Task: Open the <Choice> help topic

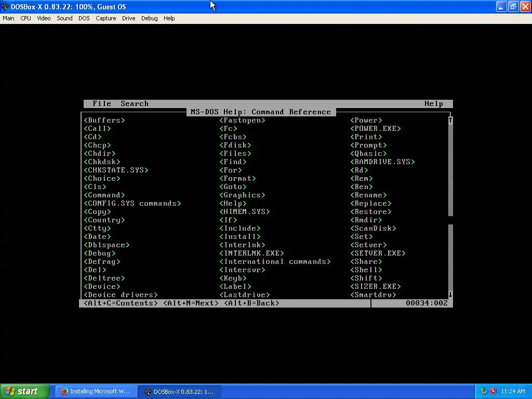Action: click(102, 179)
